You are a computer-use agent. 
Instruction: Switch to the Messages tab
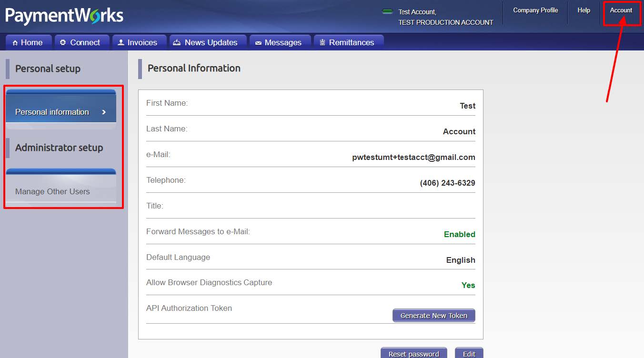[280, 42]
